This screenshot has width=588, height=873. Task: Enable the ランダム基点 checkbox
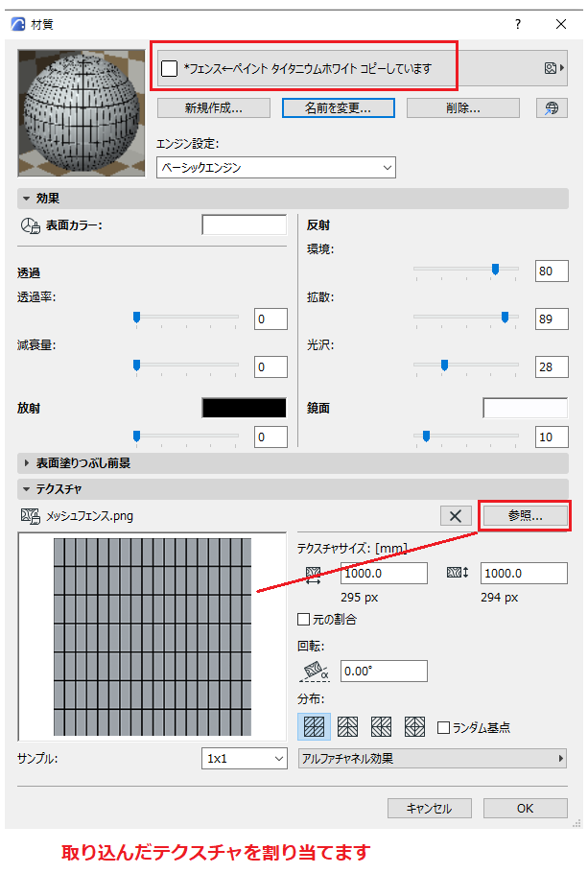444,728
